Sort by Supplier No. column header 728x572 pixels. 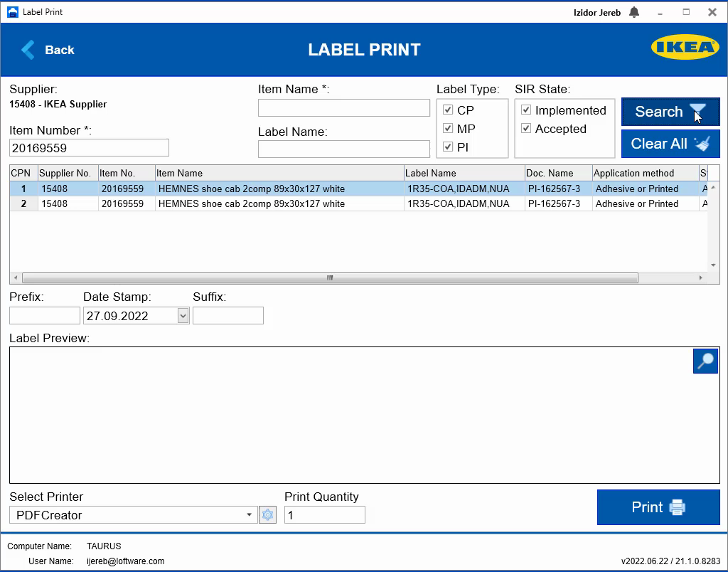pyautogui.click(x=68, y=173)
